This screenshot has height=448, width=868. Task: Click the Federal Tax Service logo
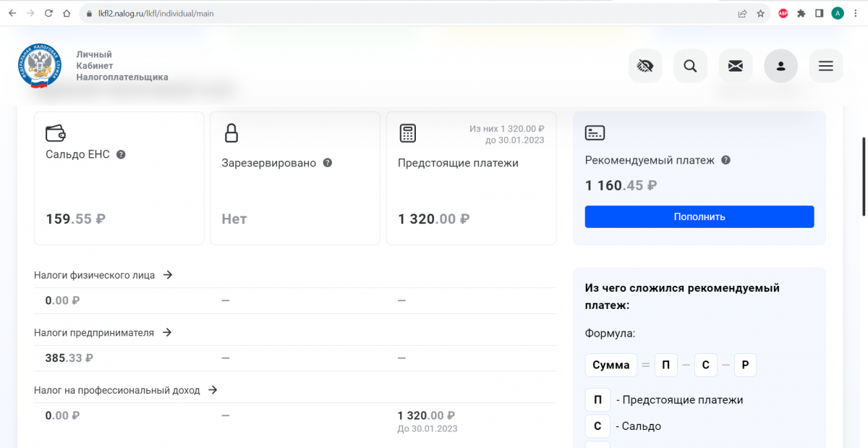pos(41,66)
